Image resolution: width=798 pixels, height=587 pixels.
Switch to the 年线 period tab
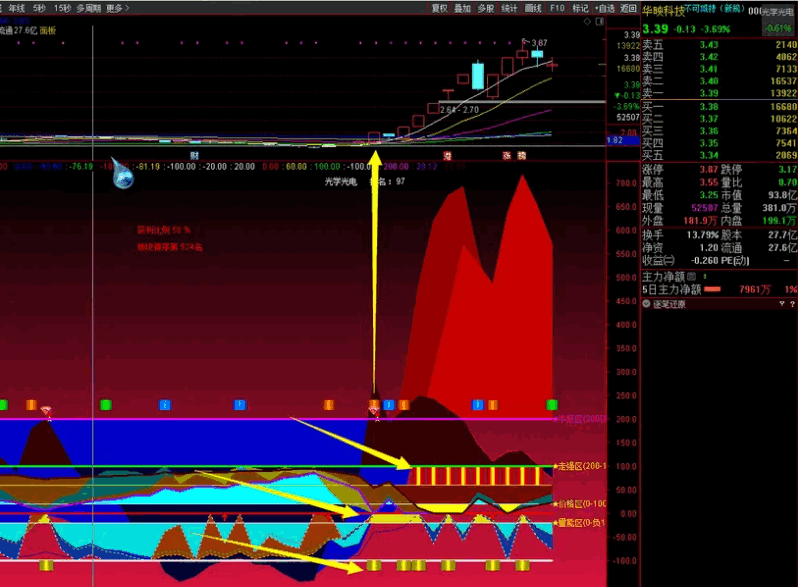click(x=17, y=8)
